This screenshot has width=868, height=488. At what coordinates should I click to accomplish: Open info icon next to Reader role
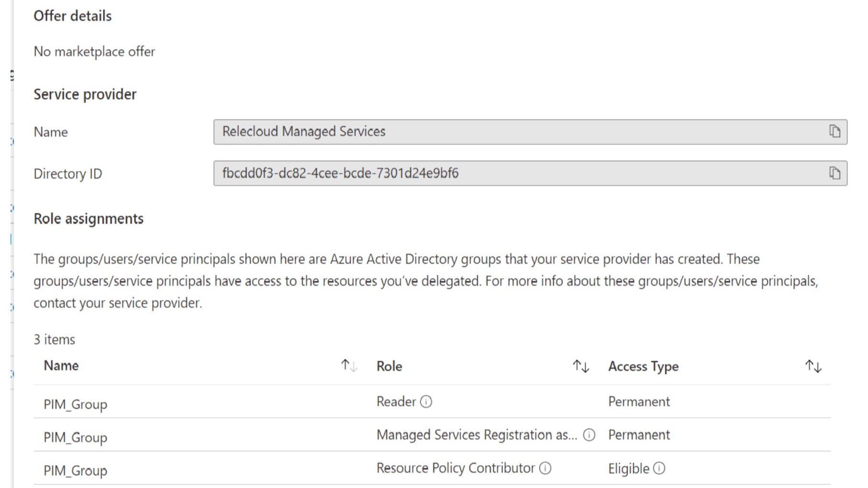click(426, 402)
